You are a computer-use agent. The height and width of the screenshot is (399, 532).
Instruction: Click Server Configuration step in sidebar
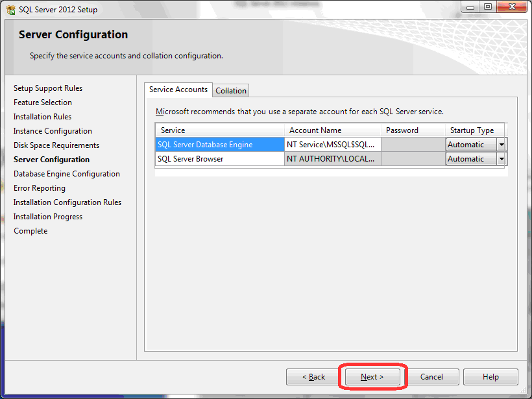pyautogui.click(x=51, y=160)
